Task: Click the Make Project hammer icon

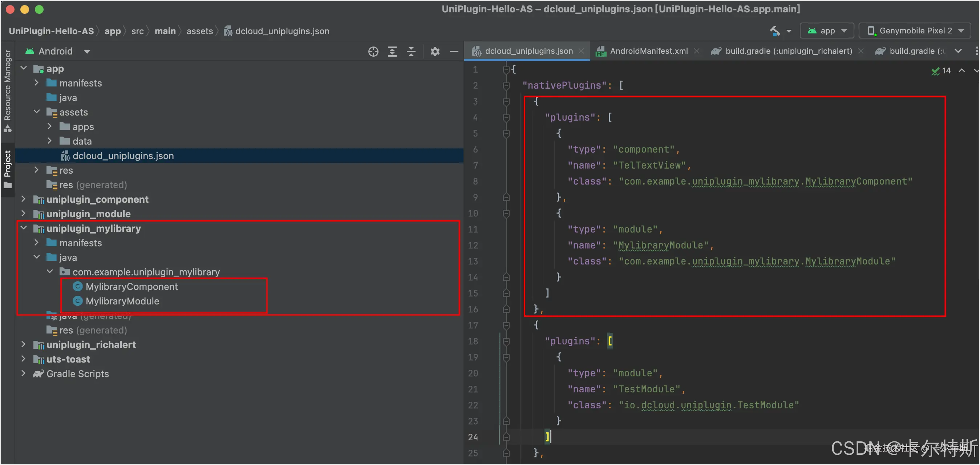Action: 775,31
